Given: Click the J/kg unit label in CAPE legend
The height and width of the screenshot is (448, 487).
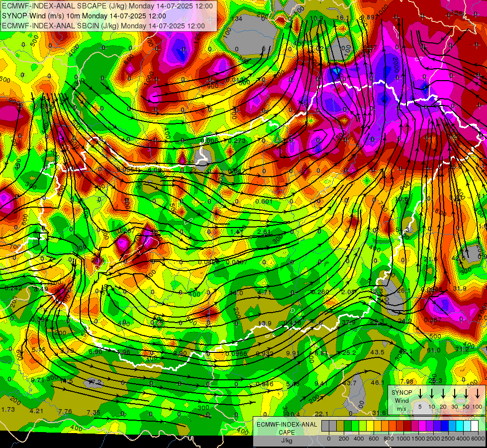Looking at the screenshot, I should coord(287,441).
